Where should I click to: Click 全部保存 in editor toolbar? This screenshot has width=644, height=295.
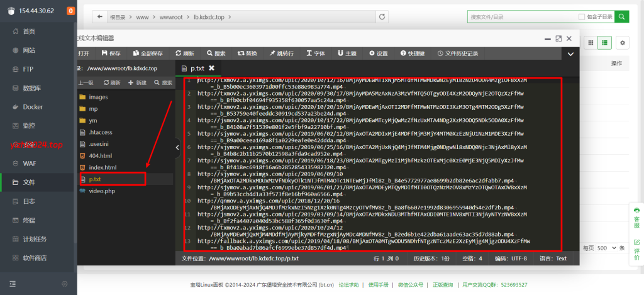[x=148, y=53]
